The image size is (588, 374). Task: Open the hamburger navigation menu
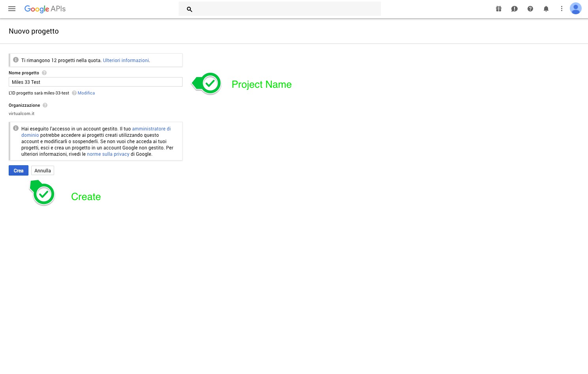point(12,9)
